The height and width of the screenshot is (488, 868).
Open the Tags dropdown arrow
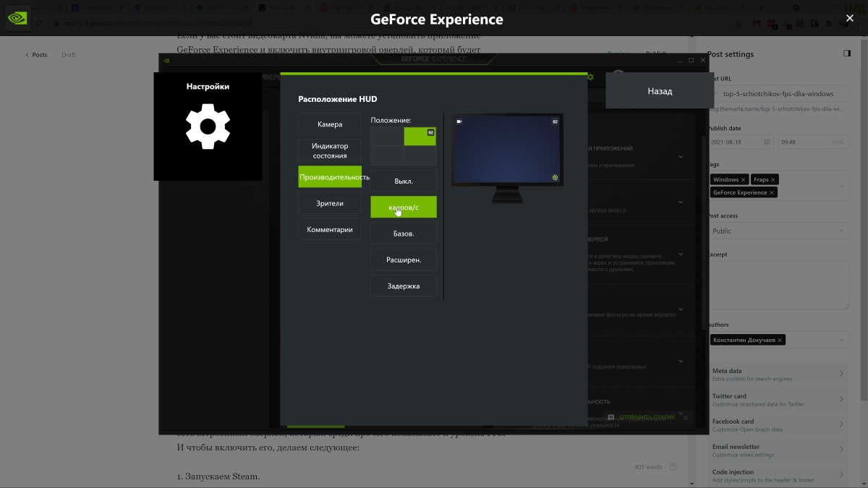tap(841, 186)
